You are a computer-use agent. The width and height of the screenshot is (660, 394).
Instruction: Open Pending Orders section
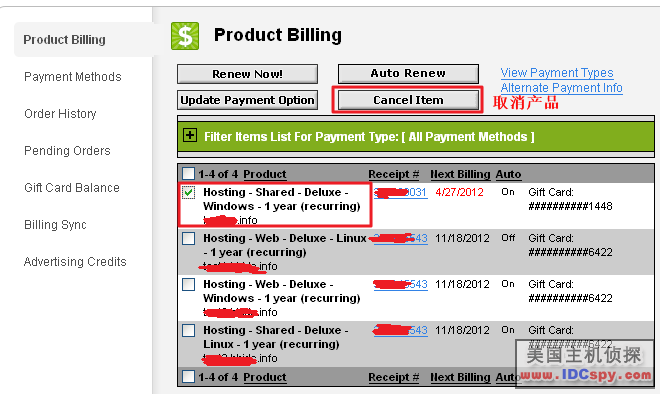tap(67, 151)
